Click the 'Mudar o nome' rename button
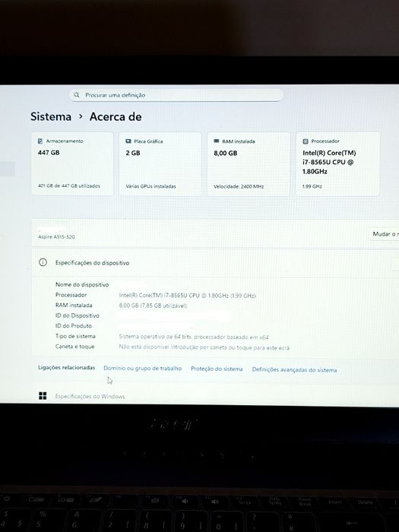 pyautogui.click(x=384, y=234)
